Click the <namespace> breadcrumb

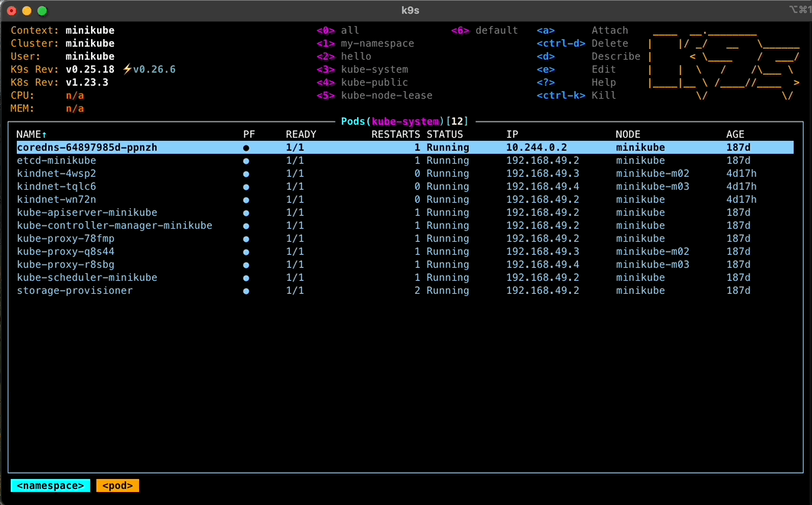[50, 486]
